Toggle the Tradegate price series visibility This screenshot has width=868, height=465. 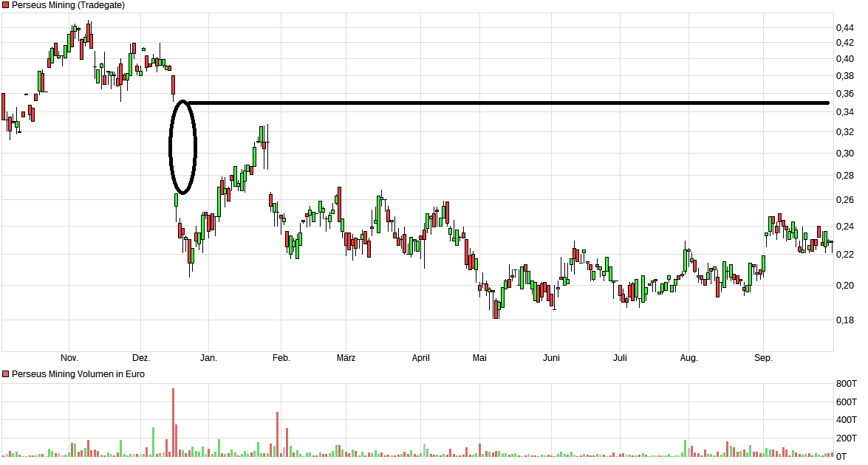click(7, 5)
